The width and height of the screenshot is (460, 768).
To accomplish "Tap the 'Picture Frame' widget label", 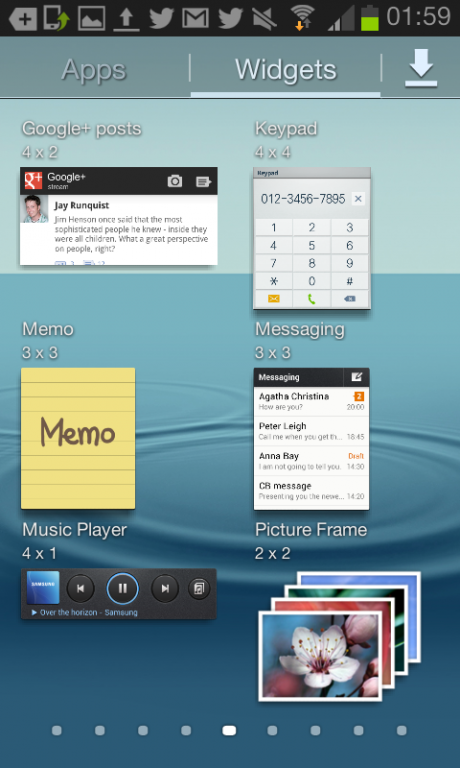I will (x=311, y=529).
